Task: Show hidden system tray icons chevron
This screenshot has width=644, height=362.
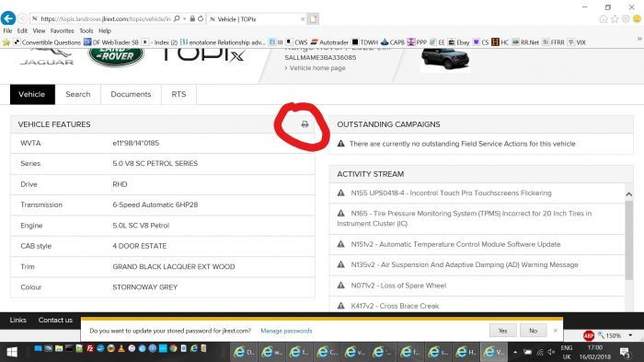Action: (514, 352)
